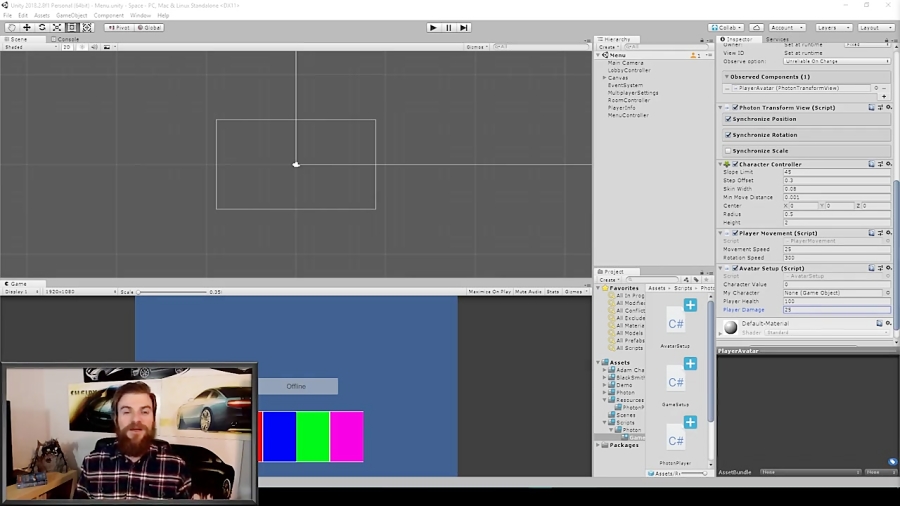Select the Move tool
Image resolution: width=900 pixels, height=506 pixels.
[26, 28]
